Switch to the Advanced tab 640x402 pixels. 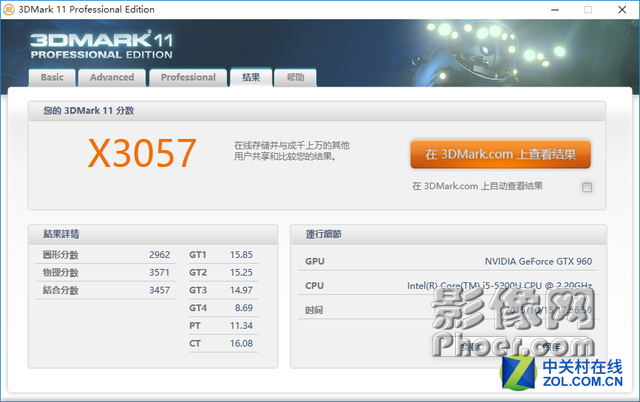point(112,78)
